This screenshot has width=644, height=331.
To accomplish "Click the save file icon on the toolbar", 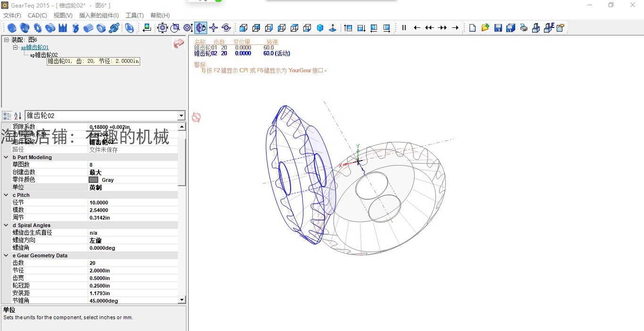I will [498, 27].
